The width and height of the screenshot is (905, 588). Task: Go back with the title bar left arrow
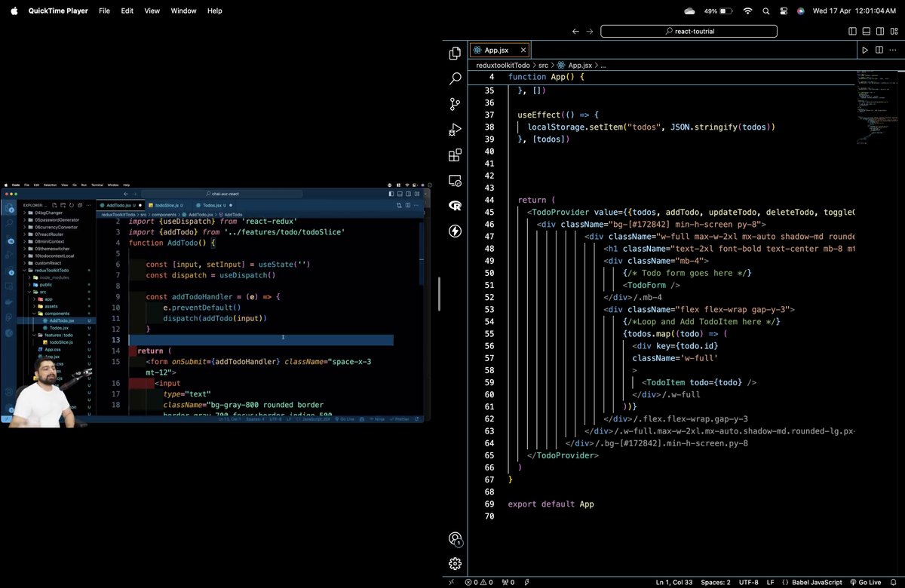(576, 32)
